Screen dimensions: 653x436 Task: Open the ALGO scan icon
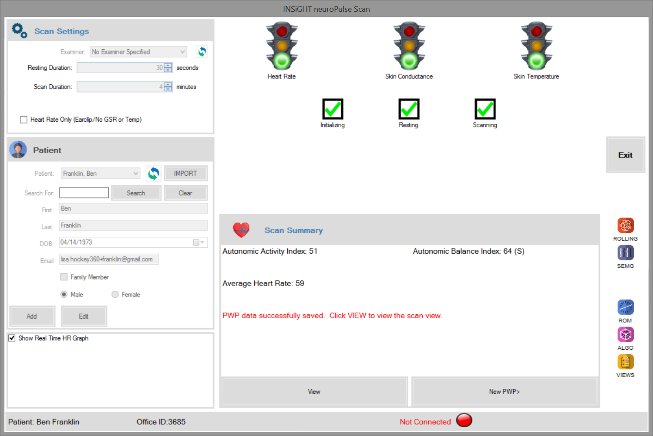[x=626, y=334]
